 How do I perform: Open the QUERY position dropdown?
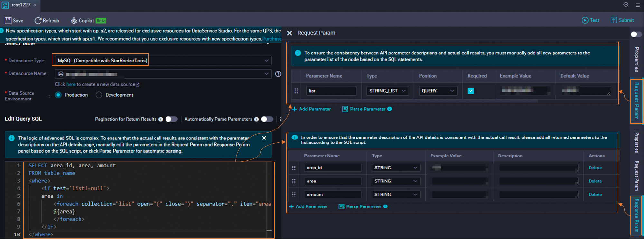tap(438, 91)
